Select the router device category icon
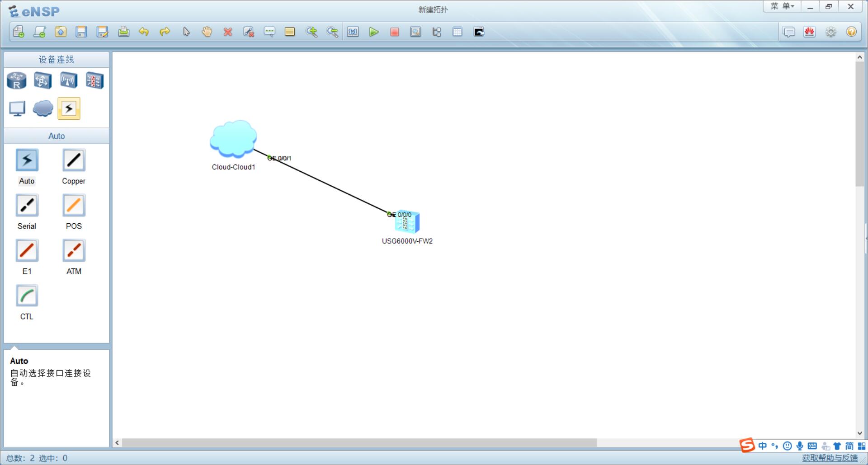Screen dimensions: 868x465 click(16, 80)
